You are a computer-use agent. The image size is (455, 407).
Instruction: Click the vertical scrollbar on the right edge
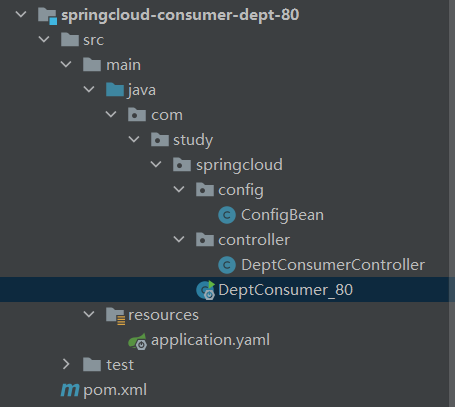452,203
